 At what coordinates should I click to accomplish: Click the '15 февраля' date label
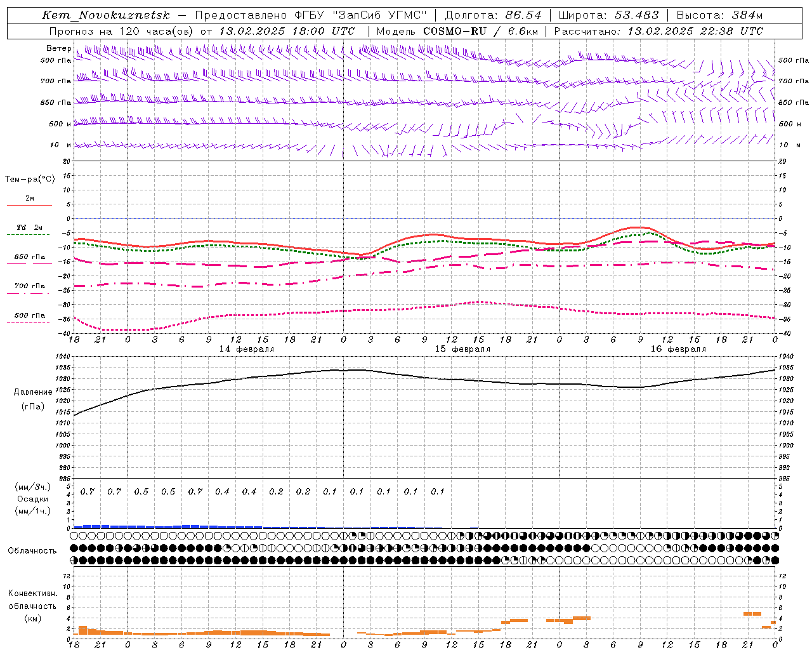tap(462, 349)
